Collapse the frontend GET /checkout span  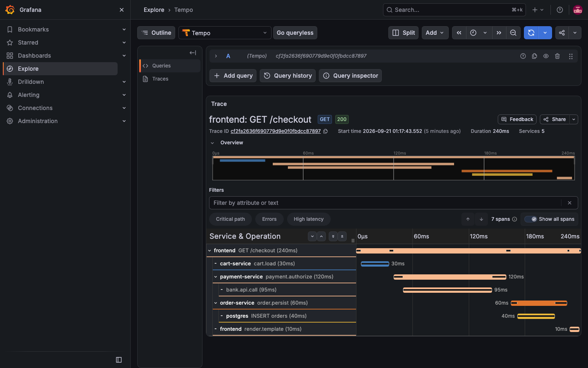coord(209,251)
